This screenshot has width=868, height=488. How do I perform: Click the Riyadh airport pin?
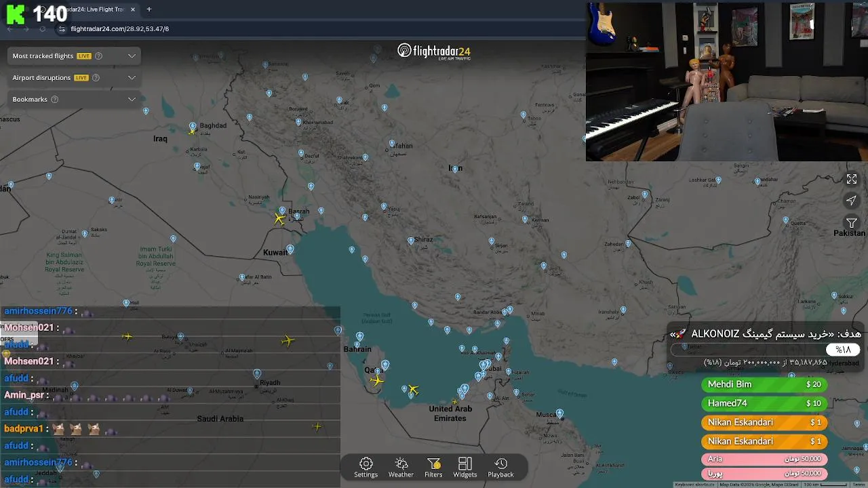tap(257, 373)
